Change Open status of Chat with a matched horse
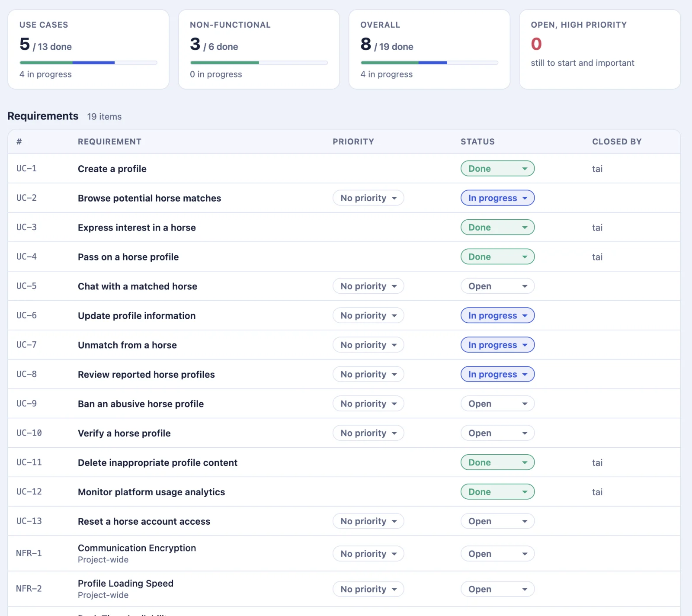 [497, 286]
